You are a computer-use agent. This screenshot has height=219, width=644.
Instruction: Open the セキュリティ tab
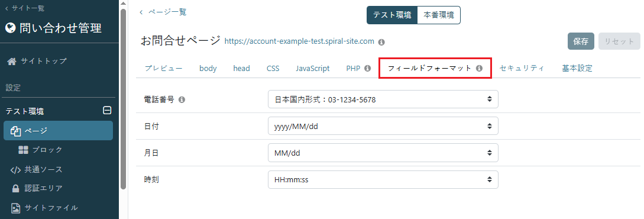[522, 69]
